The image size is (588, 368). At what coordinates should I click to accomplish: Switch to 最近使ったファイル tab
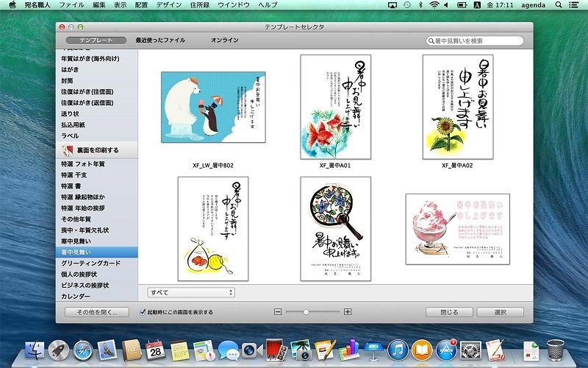pos(160,40)
